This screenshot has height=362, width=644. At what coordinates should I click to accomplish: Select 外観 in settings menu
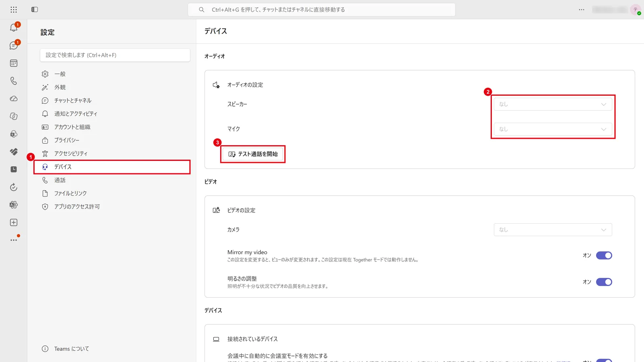pyautogui.click(x=115, y=87)
